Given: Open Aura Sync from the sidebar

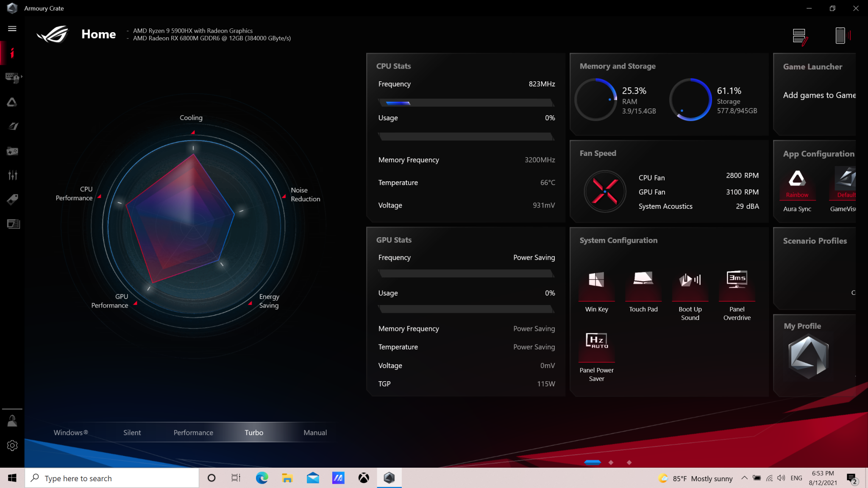Looking at the screenshot, I should [x=12, y=102].
